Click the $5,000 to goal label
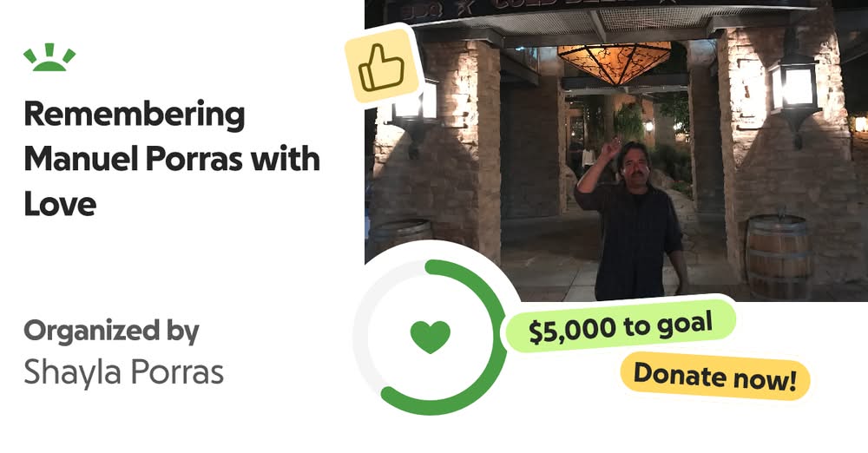 pos(620,327)
